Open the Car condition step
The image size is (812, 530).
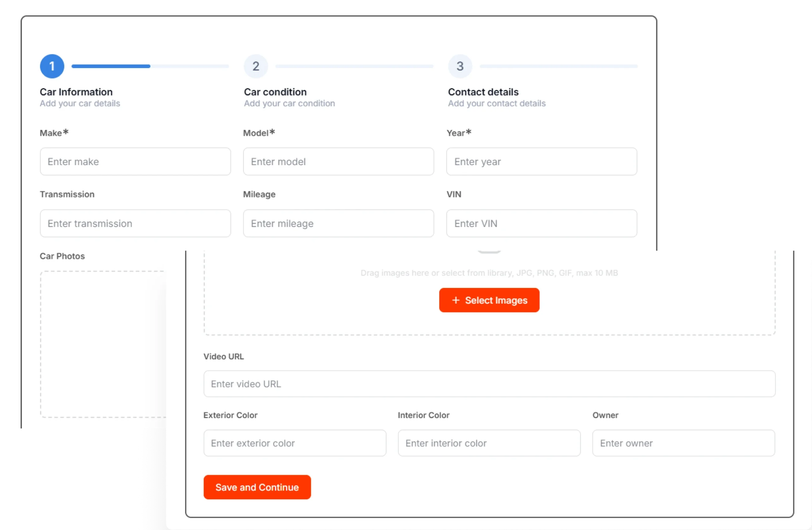click(x=275, y=92)
